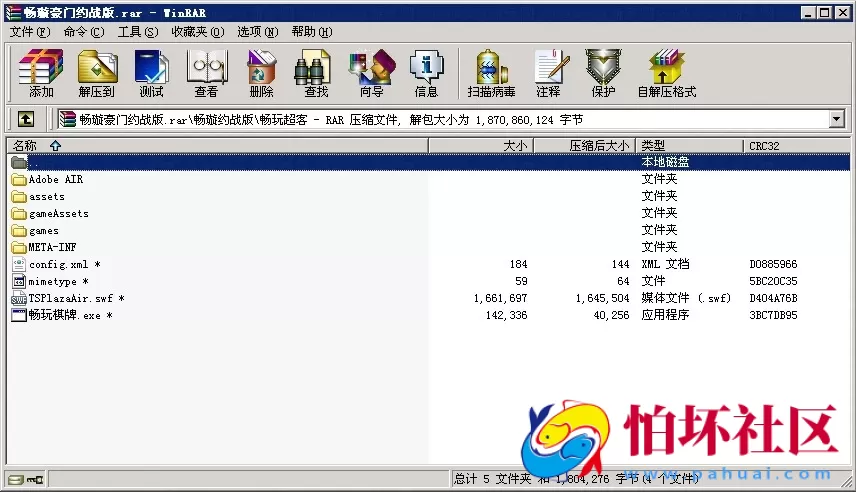Viewport: 856px width, 492px height.
Task: Open the 查看 (View) toolbar icon
Action: point(206,73)
